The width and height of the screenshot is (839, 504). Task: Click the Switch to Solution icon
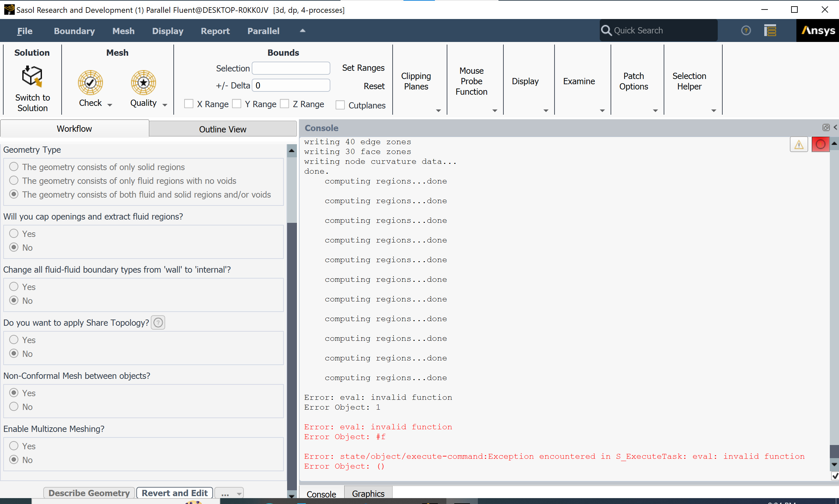tap(32, 76)
